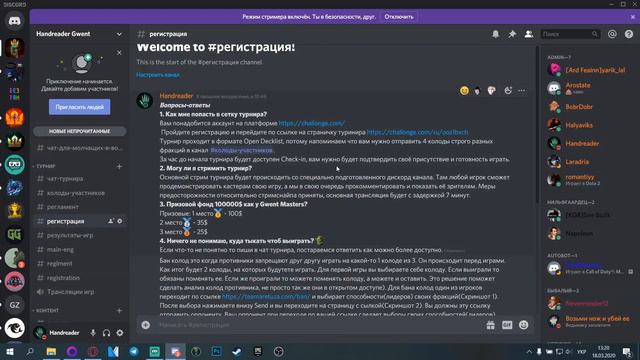React with smiley emoji shortcut

coord(464,91)
